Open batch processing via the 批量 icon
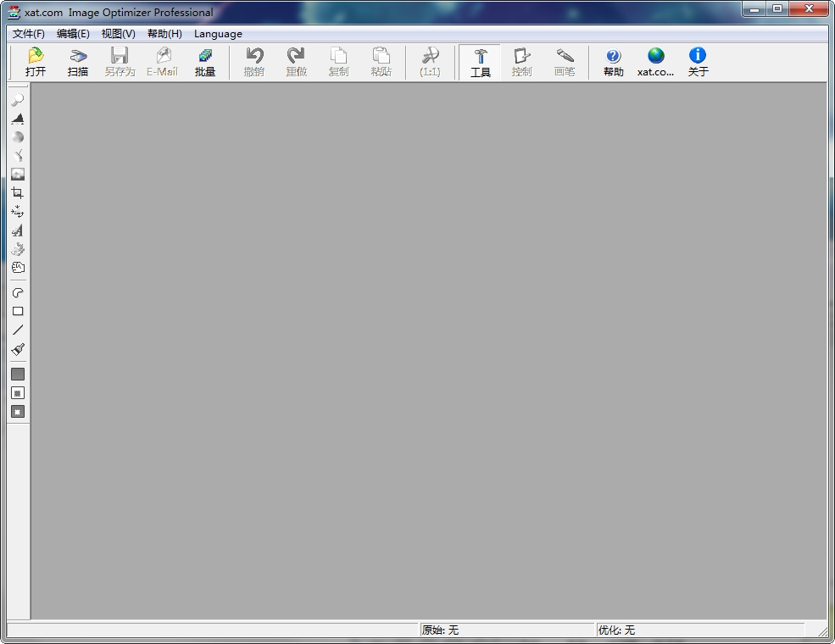The height and width of the screenshot is (644, 835). point(205,61)
